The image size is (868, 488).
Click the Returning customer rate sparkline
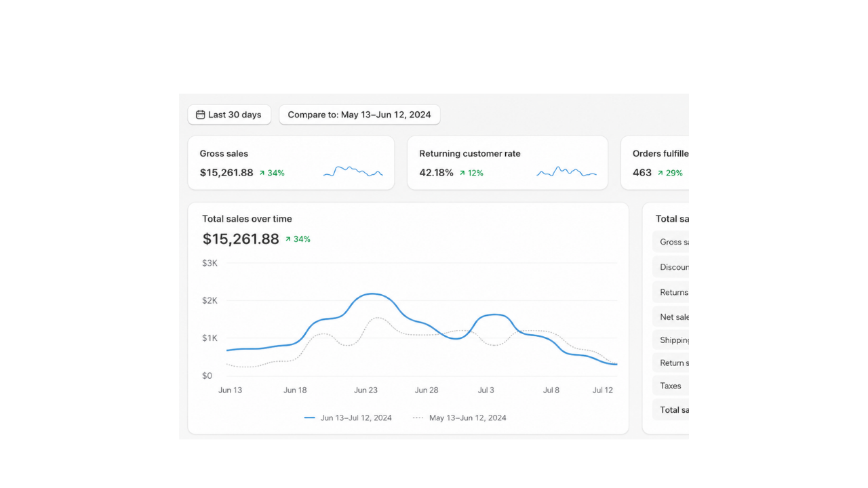[567, 171]
